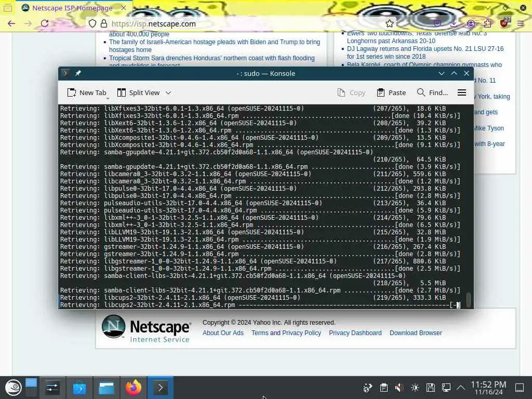Close the Netscape ISP Homepage tab
Viewport: 532px width, 399px height.
point(124,8)
